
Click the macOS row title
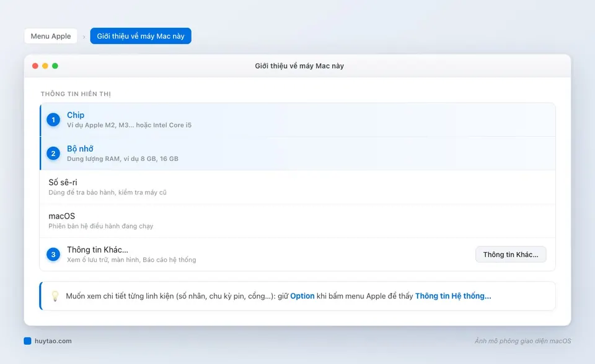click(61, 216)
